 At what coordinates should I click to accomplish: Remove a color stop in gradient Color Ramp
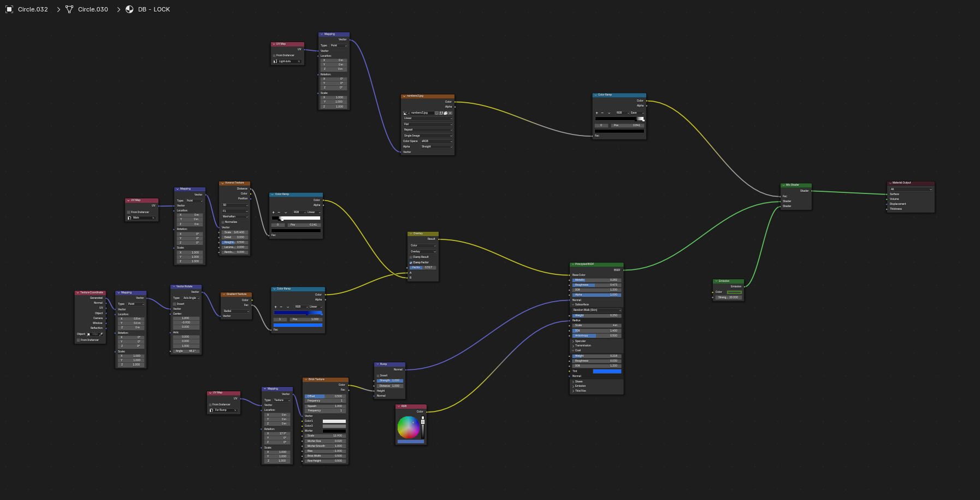[281, 307]
